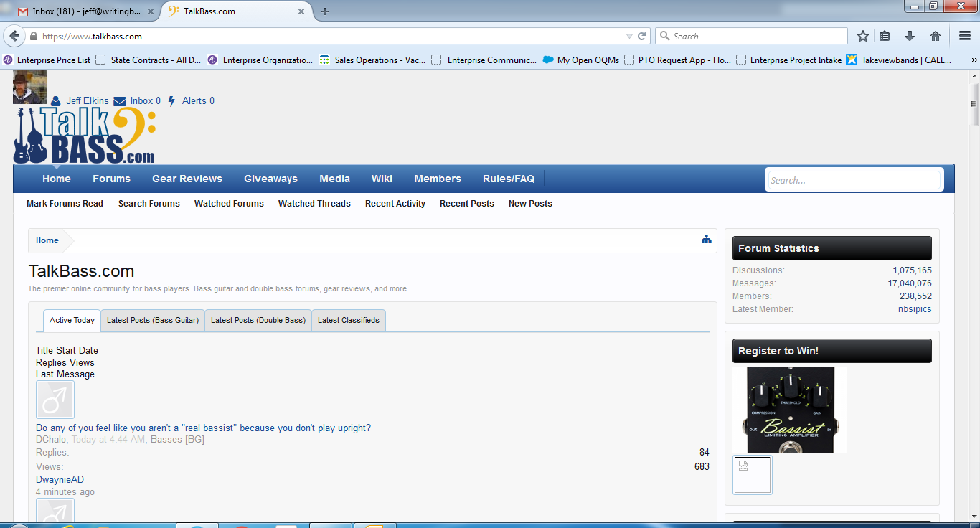Open the Enterprise Communic... bookmark
Viewport: 980px width, 528px height.
pos(484,60)
